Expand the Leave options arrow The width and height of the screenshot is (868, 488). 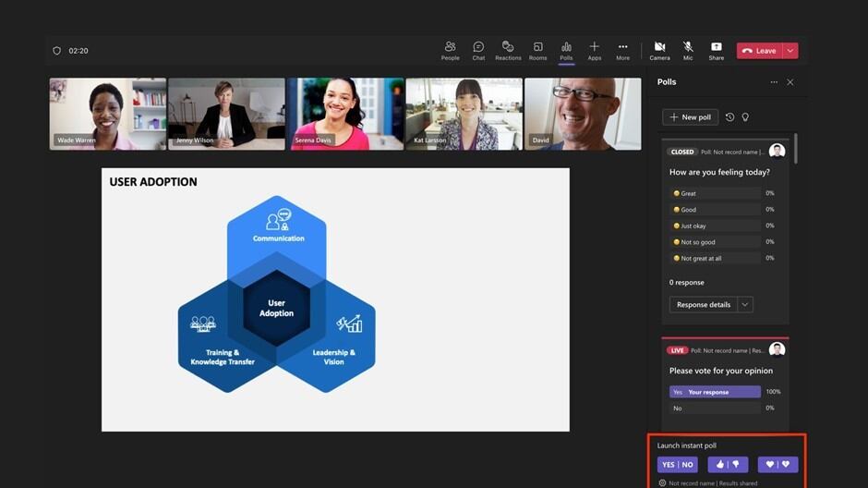click(790, 51)
